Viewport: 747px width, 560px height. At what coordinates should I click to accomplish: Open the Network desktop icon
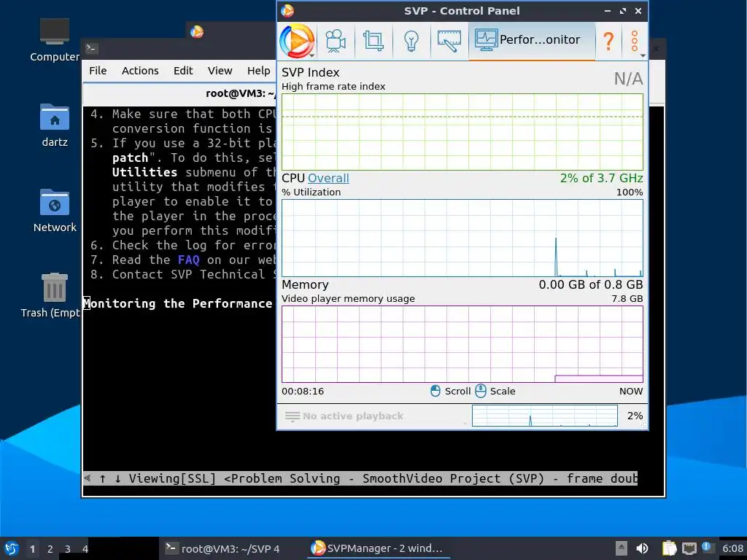55,211
